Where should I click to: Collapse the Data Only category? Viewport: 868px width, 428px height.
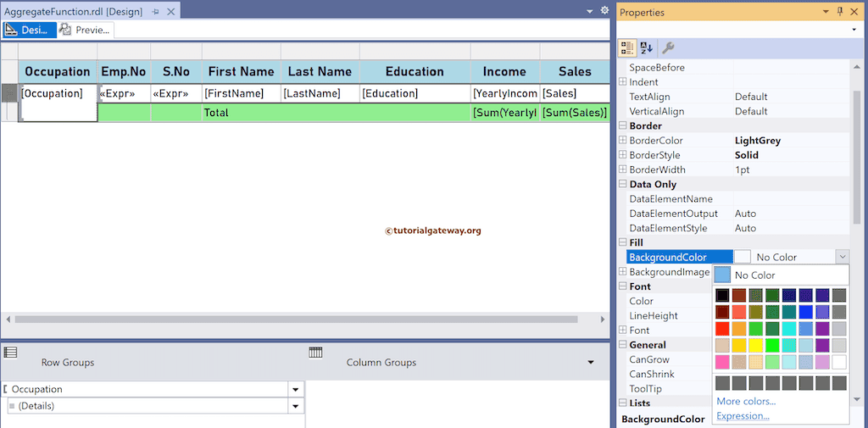coord(623,185)
